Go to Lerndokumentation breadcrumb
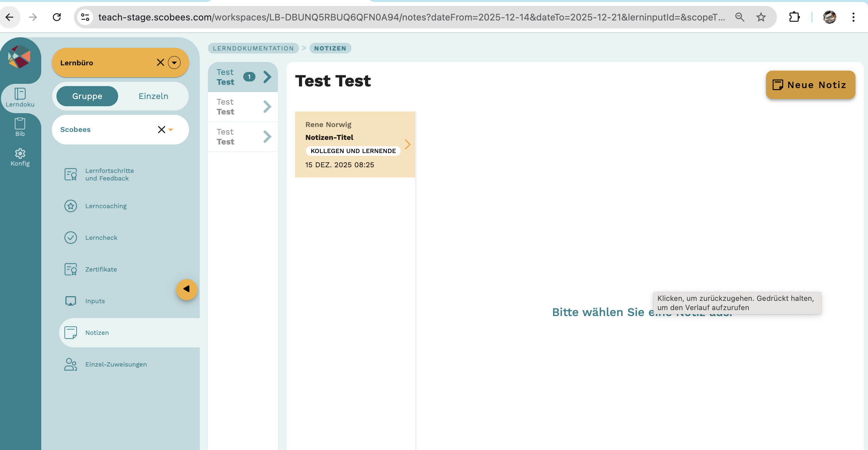 click(x=253, y=48)
